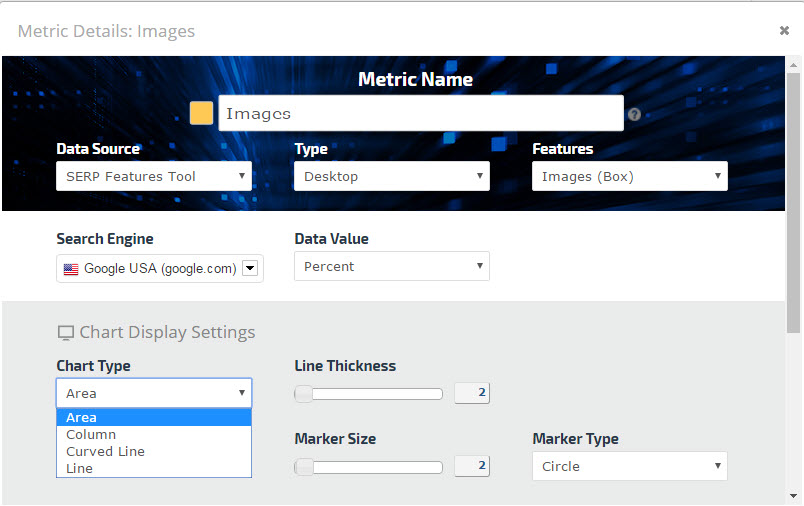Screen dimensions: 804x506
Task: Close the Metric Details dialog
Action: (x=784, y=31)
